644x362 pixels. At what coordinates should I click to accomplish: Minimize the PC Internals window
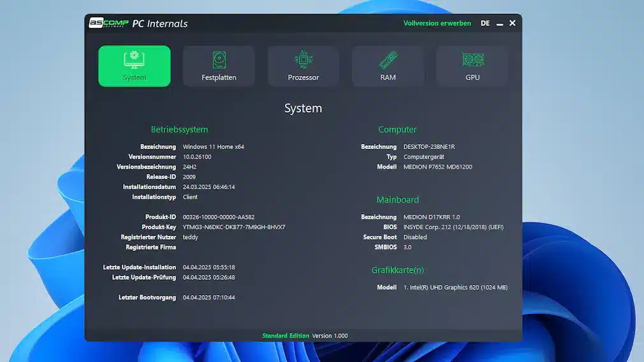(500, 24)
